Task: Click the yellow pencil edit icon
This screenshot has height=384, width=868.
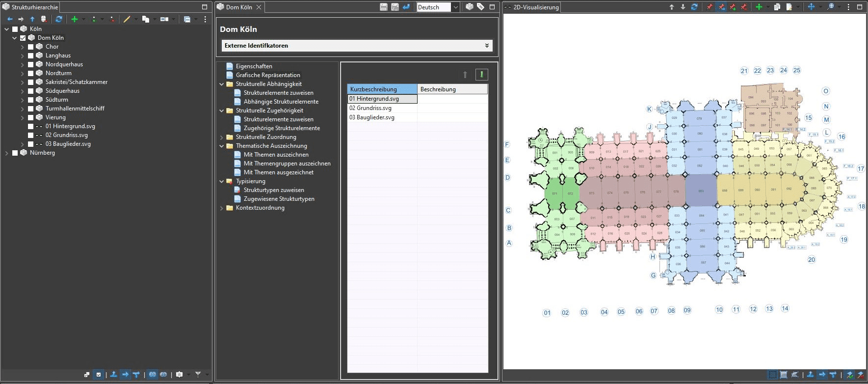Action: coord(127,19)
